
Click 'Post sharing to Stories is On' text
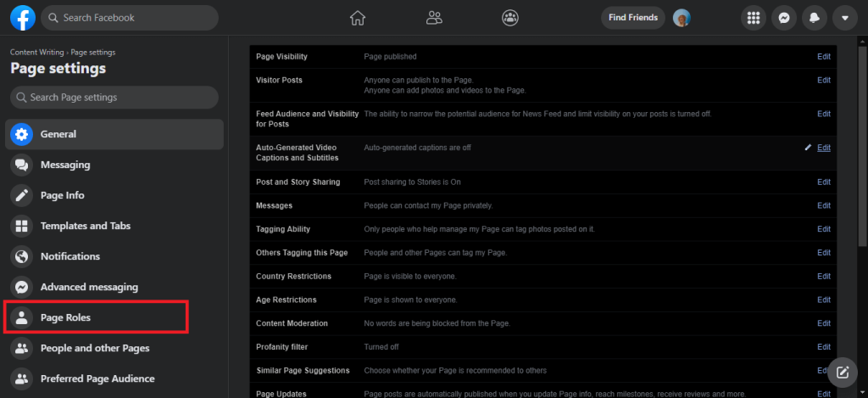[412, 182]
